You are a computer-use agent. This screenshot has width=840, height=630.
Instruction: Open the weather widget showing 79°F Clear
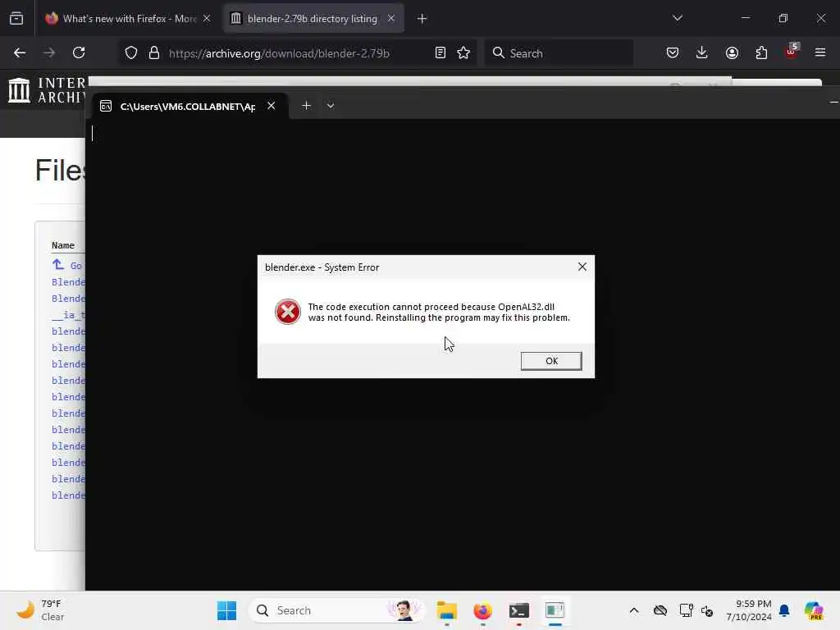tap(39, 610)
